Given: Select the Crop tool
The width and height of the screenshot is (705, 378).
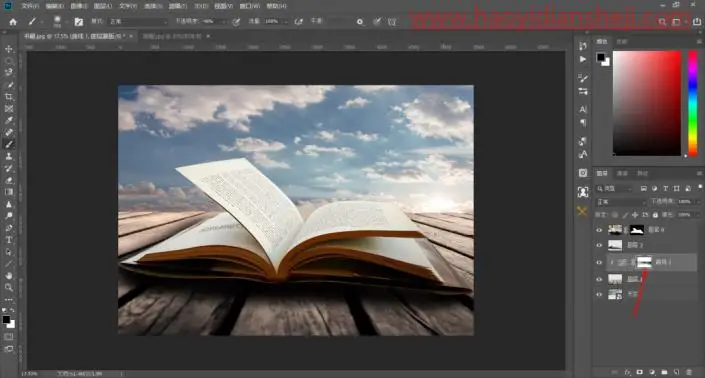Looking at the screenshot, I should click(x=9, y=97).
